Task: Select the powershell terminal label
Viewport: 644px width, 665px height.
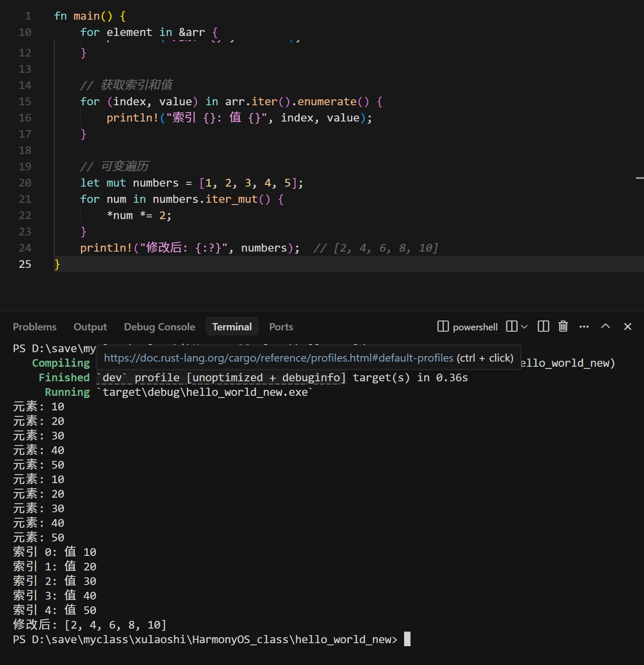Action: click(475, 327)
